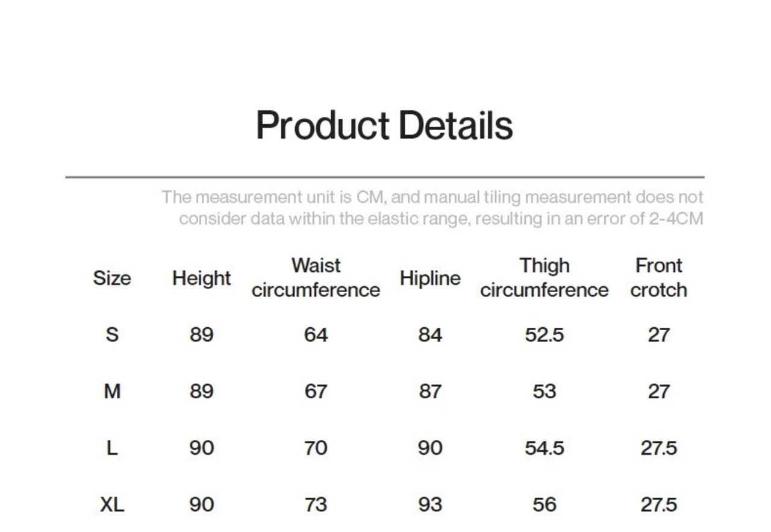Select waist value 70 for size L
This screenshot has width=771, height=532.
click(x=316, y=448)
